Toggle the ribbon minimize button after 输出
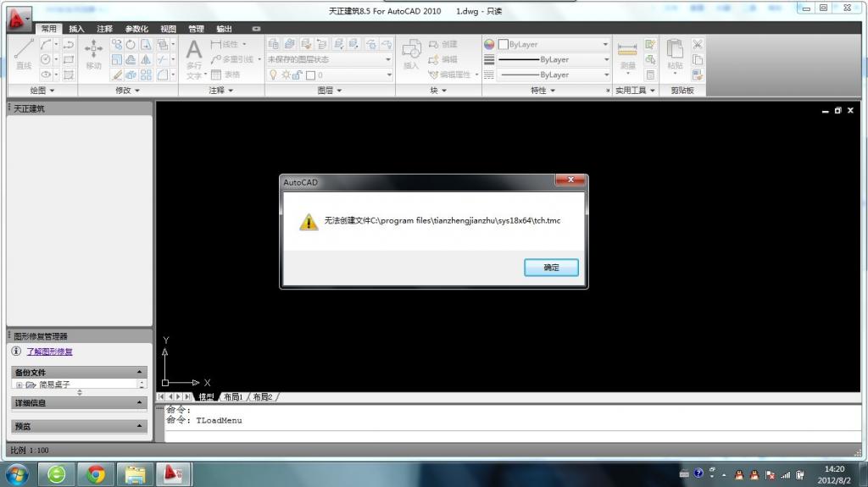 pyautogui.click(x=256, y=29)
